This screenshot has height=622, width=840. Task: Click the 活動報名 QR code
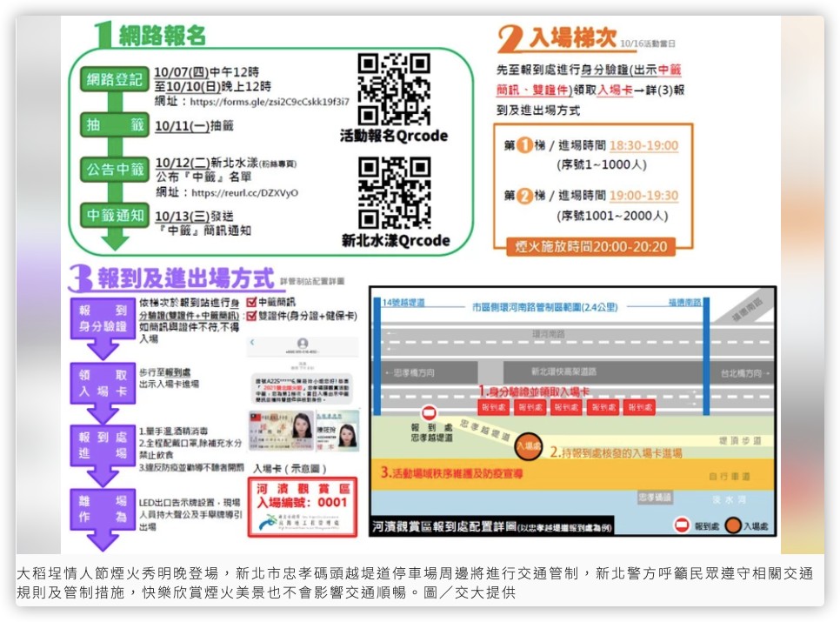(x=394, y=88)
